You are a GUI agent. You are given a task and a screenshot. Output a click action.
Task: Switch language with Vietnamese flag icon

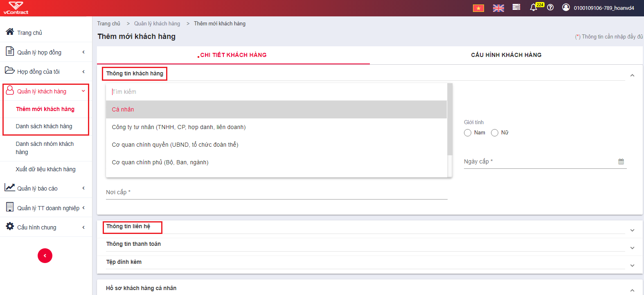coord(478,8)
